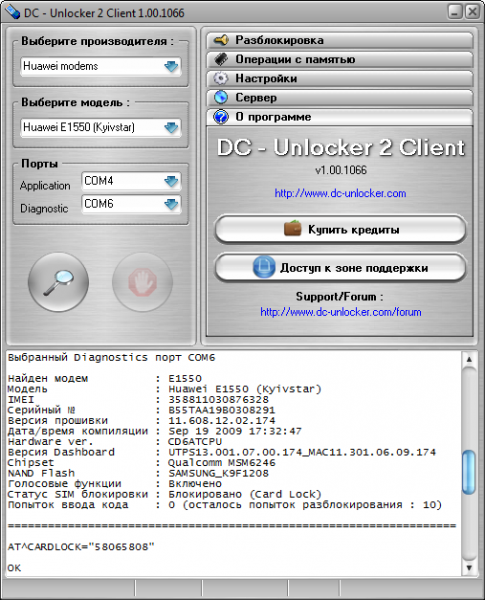Click the Huawei E1550 (Kyivstar) model field
Screen dimensions: 485x600
pos(101,127)
